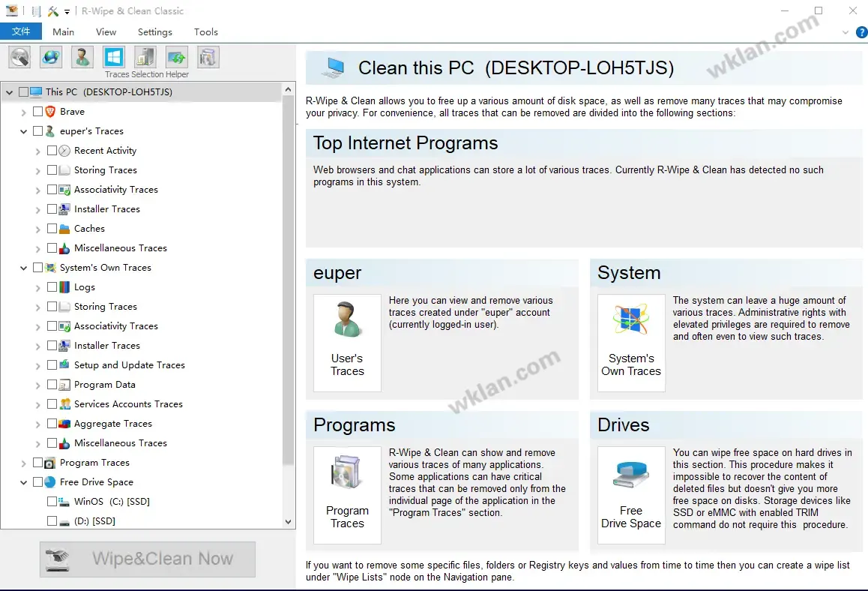868x591 pixels.
Task: Tick the euper's Traces checkbox
Action: coord(37,130)
